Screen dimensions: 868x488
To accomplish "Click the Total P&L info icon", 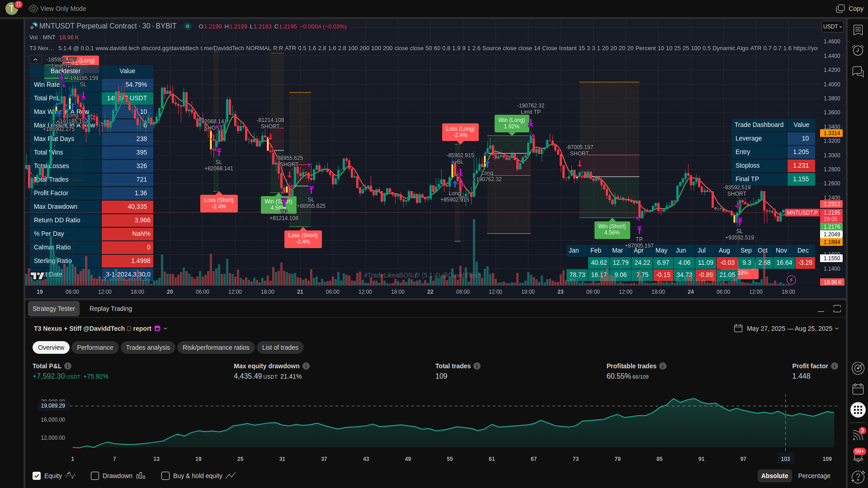I will (68, 366).
